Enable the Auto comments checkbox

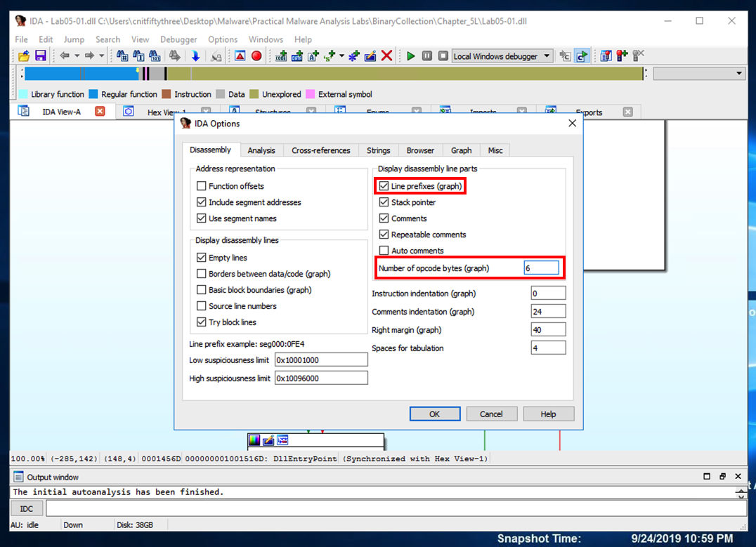tap(384, 251)
